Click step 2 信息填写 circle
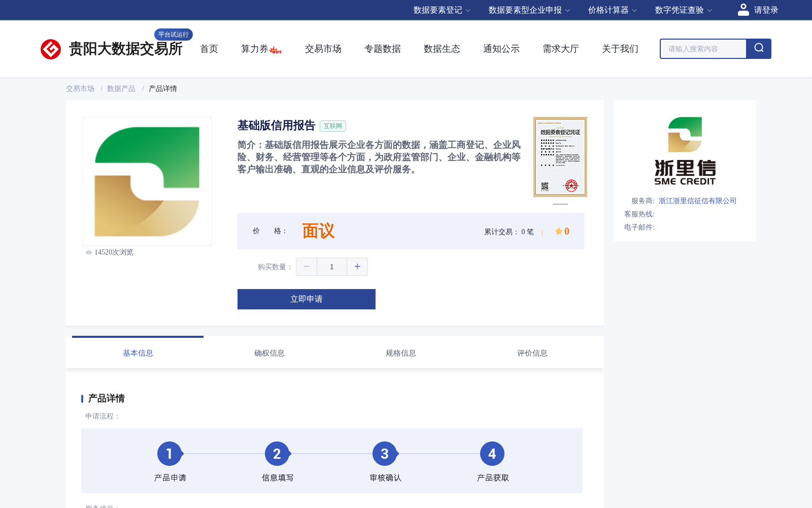812x508 pixels. tap(277, 454)
